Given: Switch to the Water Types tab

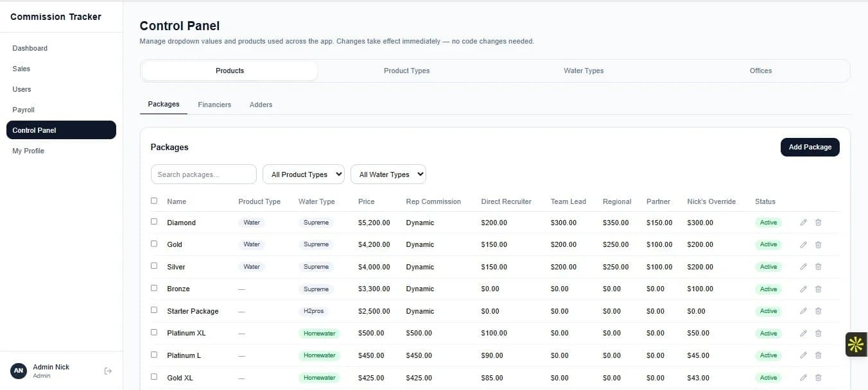Looking at the screenshot, I should click(584, 71).
